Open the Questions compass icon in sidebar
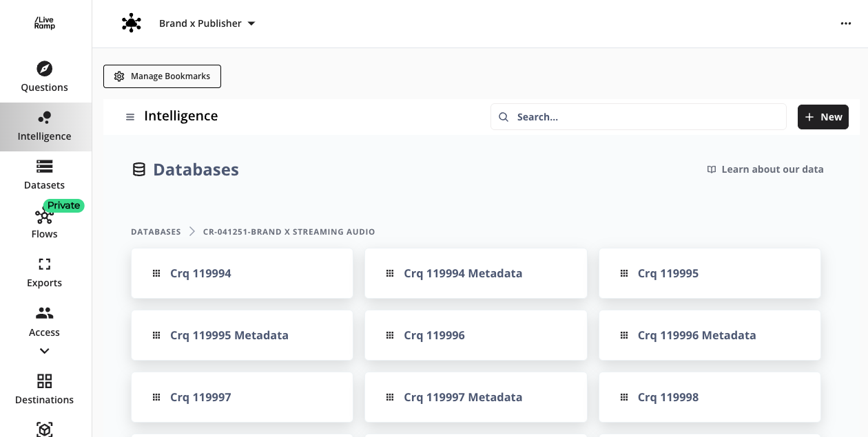The width and height of the screenshot is (868, 437). tap(44, 69)
